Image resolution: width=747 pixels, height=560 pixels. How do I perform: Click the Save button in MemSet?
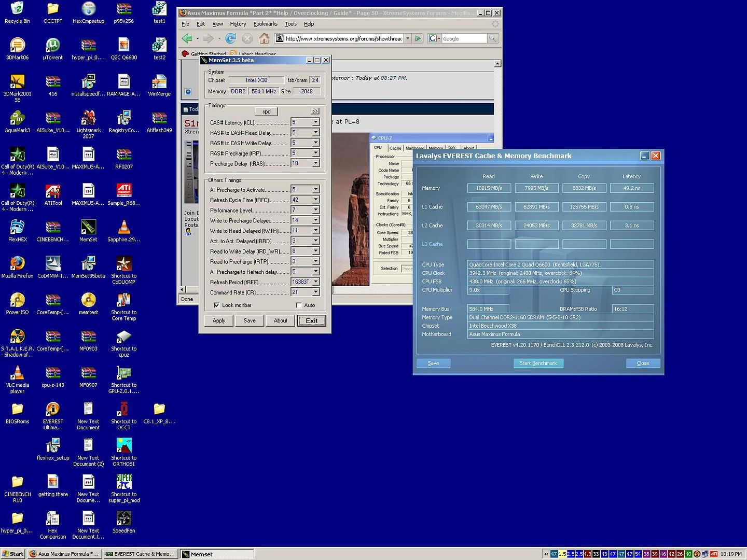pyautogui.click(x=250, y=320)
